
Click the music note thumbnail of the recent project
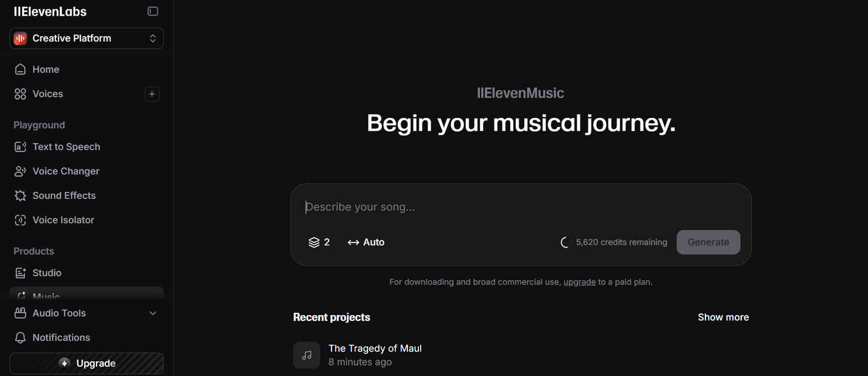(x=307, y=355)
